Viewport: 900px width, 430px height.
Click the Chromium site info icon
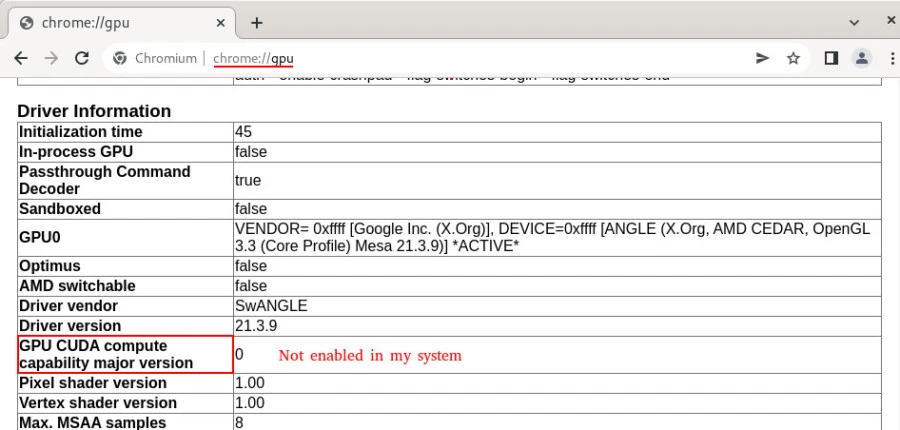[120, 58]
